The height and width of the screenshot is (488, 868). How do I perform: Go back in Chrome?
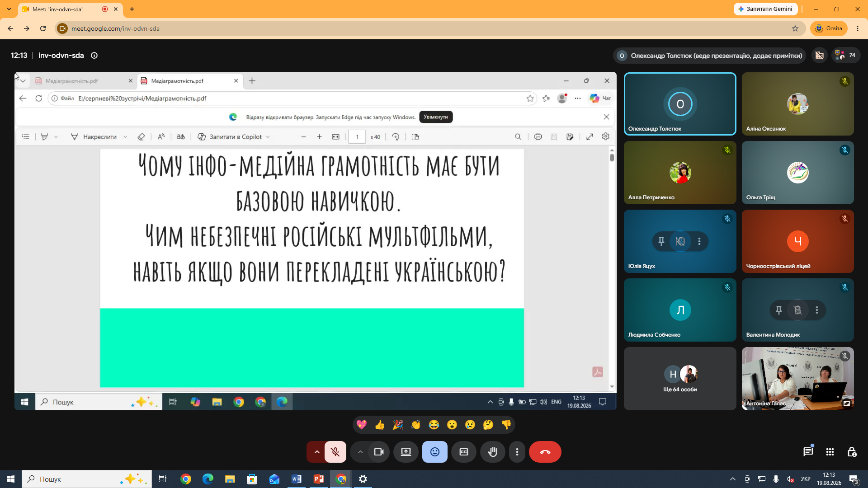click(x=10, y=28)
